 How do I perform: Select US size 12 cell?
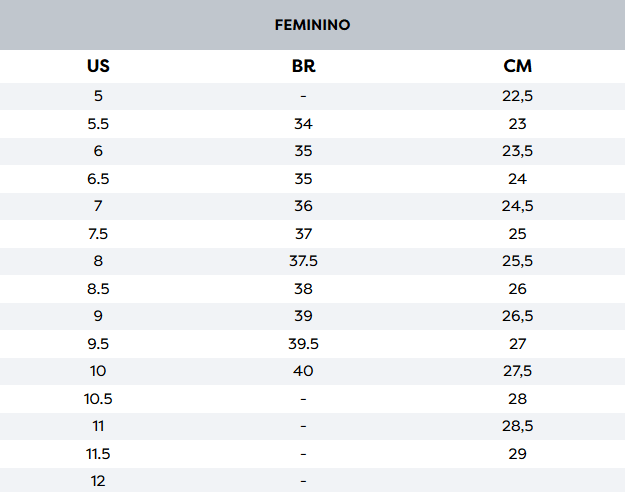[98, 481]
